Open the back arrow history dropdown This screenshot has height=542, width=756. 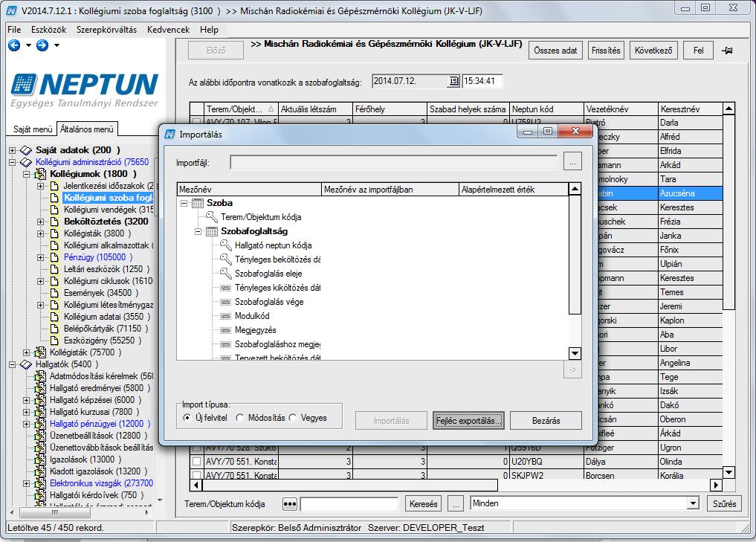click(28, 45)
